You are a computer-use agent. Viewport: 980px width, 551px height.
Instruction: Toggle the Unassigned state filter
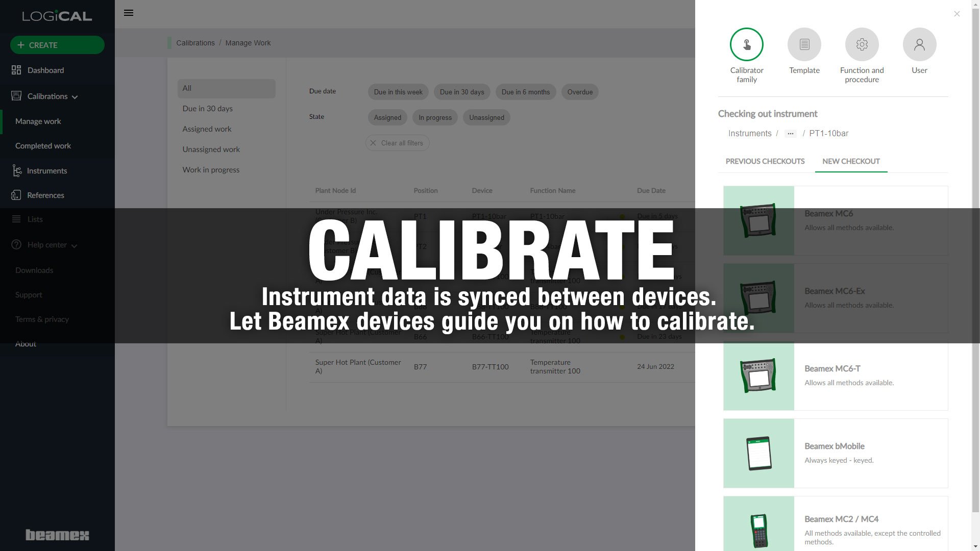pyautogui.click(x=486, y=117)
